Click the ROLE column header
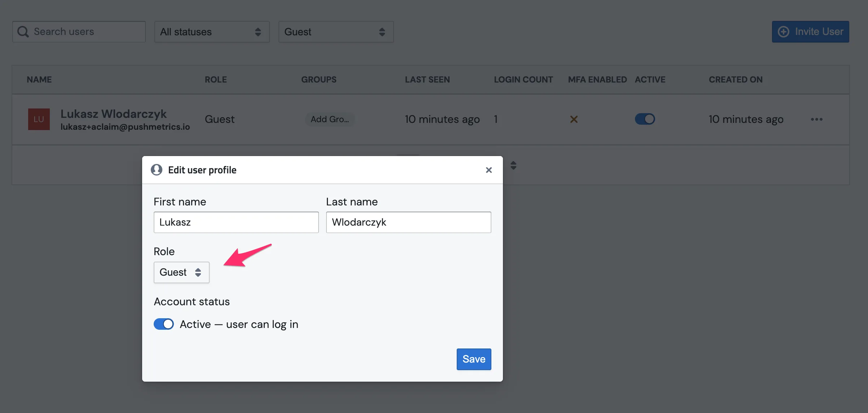868x413 pixels. click(x=216, y=80)
